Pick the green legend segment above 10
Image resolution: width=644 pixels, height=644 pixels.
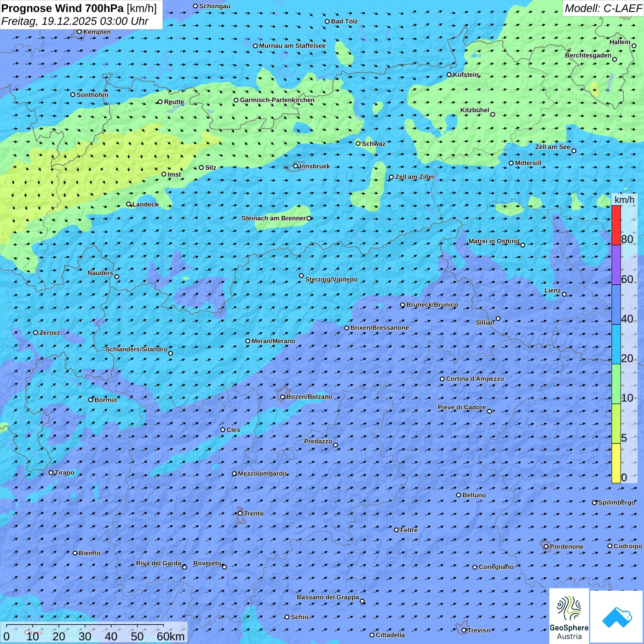coord(616,384)
